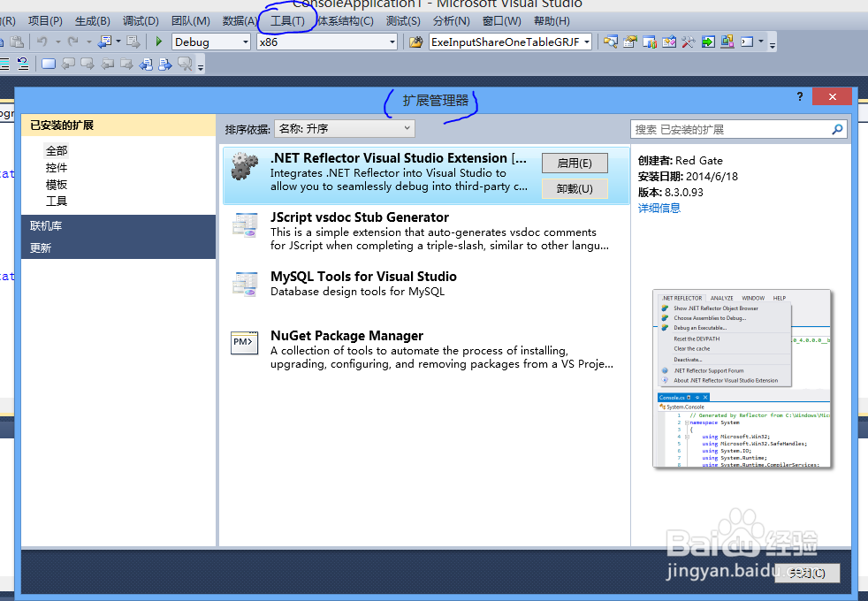Click the Navigate Forward icon
The width and height of the screenshot is (868, 601).
(133, 42)
